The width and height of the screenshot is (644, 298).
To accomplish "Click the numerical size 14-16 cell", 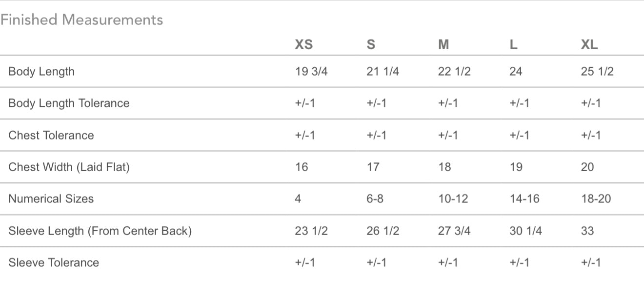I will pyautogui.click(x=524, y=199).
